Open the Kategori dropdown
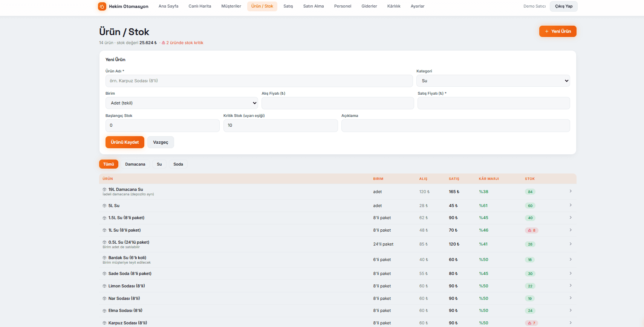Screen dimensions: 644x327 point(493,81)
